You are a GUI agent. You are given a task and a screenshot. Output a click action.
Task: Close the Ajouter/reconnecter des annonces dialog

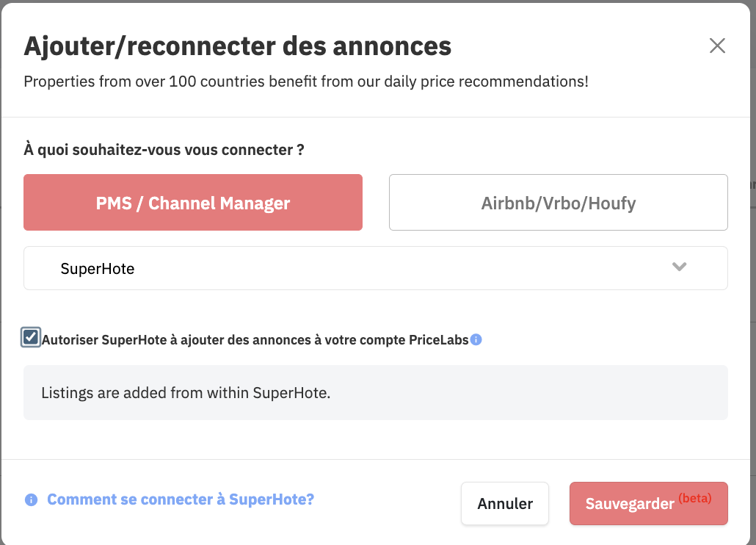tap(717, 46)
